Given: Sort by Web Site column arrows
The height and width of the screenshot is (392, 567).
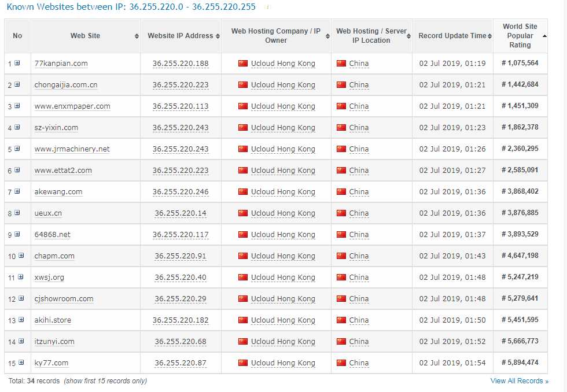Looking at the screenshot, I should 137,36.
